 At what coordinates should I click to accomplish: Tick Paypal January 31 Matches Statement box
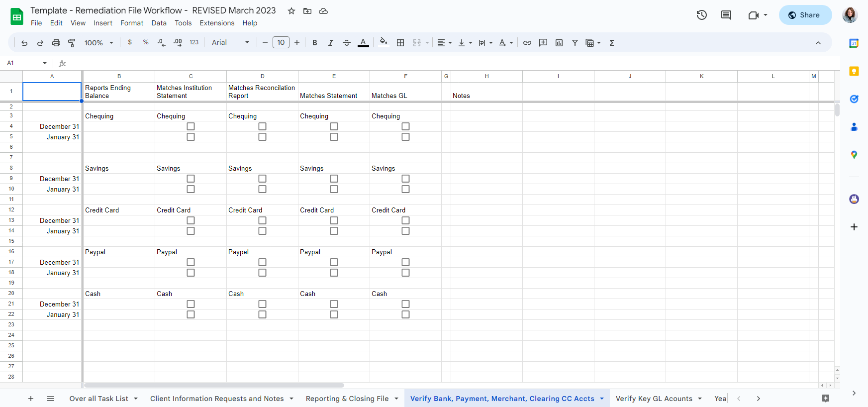click(x=334, y=273)
